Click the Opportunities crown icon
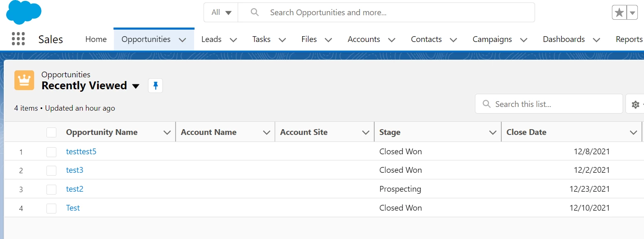Image resolution: width=644 pixels, height=239 pixels. tap(24, 80)
